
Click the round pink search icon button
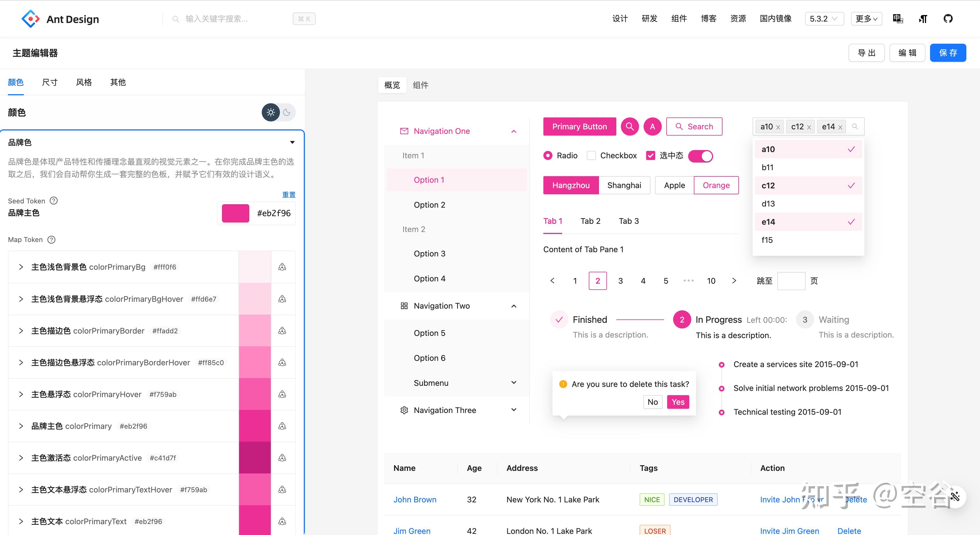tap(630, 127)
